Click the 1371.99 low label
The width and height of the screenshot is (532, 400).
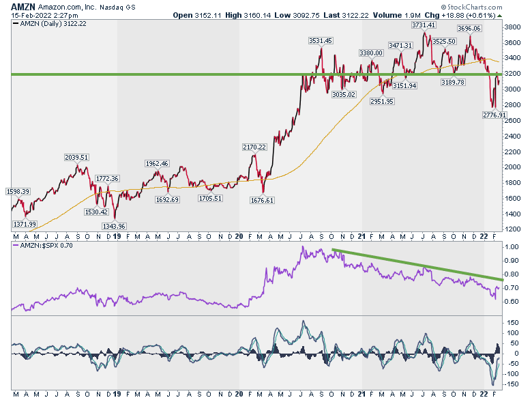[25, 224]
